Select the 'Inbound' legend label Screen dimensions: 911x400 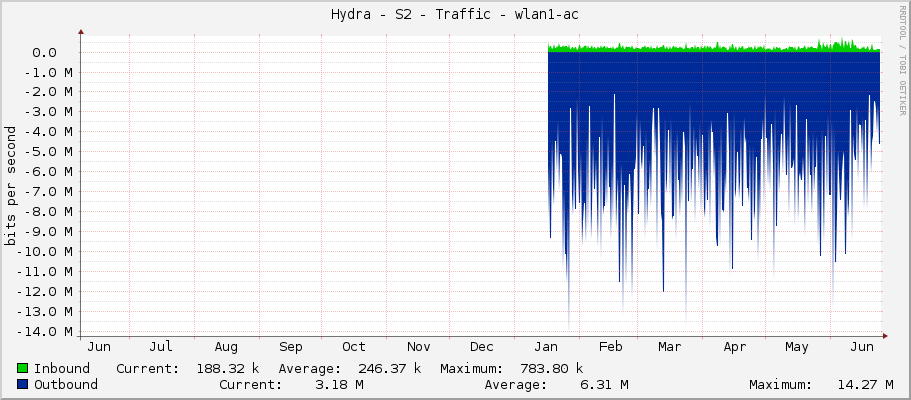tap(62, 368)
